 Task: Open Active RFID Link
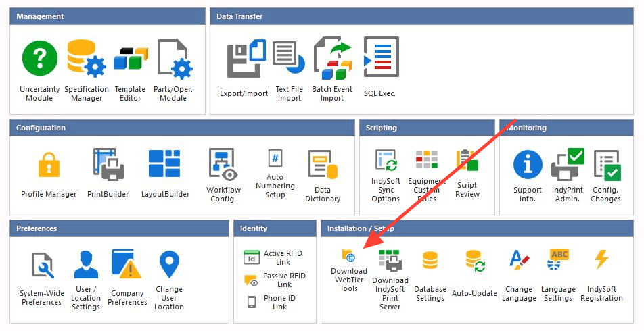273,257
